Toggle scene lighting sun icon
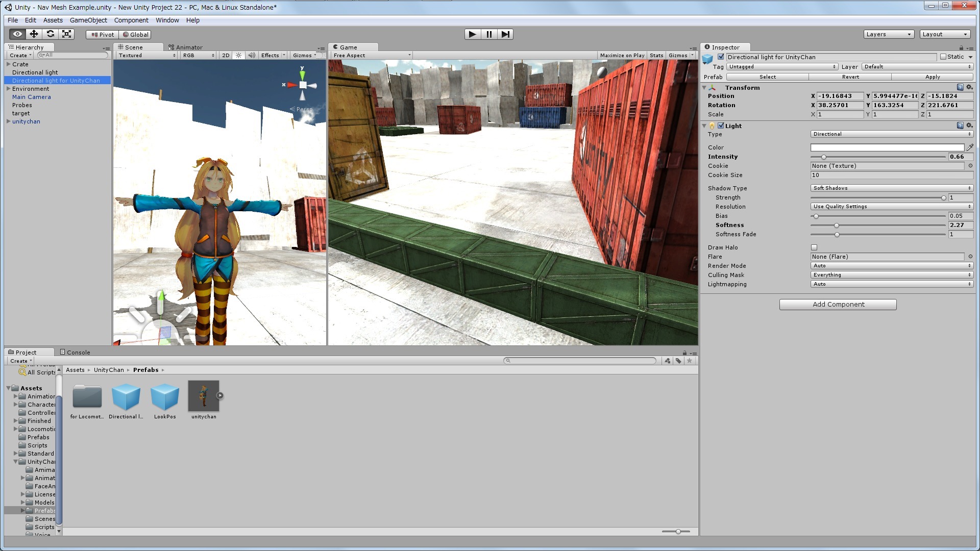980x551 pixels. point(238,56)
